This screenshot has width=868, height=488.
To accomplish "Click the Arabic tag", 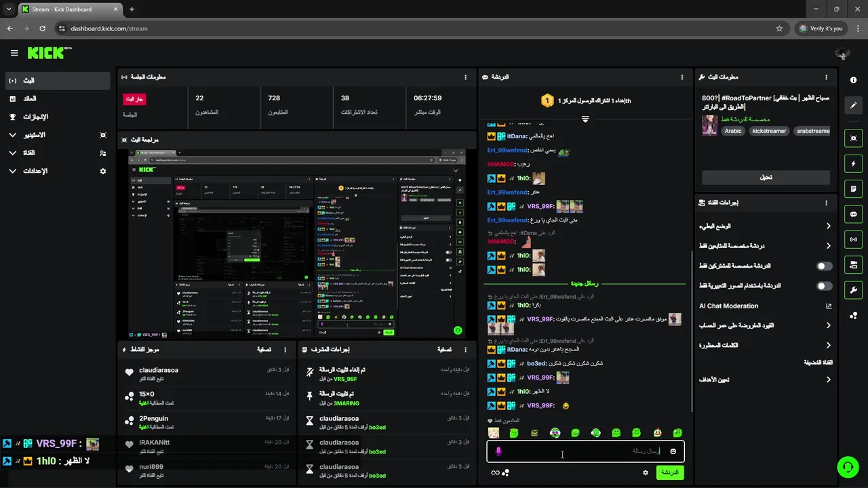I will [733, 131].
